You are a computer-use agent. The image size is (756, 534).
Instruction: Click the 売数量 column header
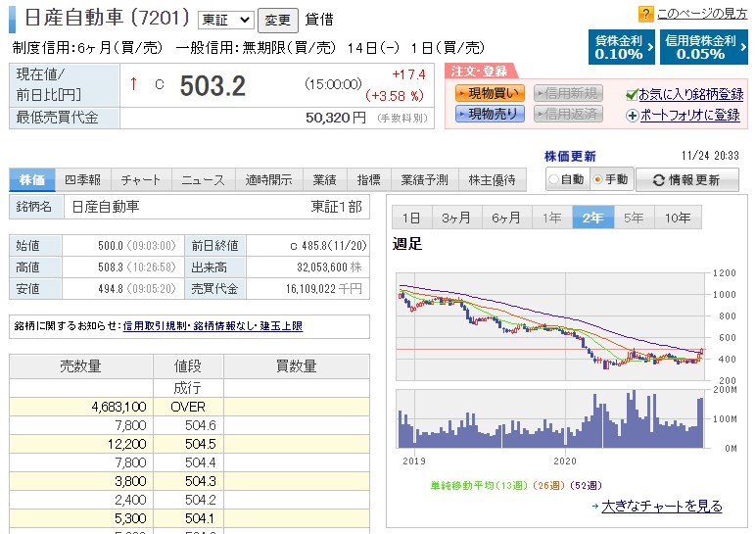tap(80, 366)
